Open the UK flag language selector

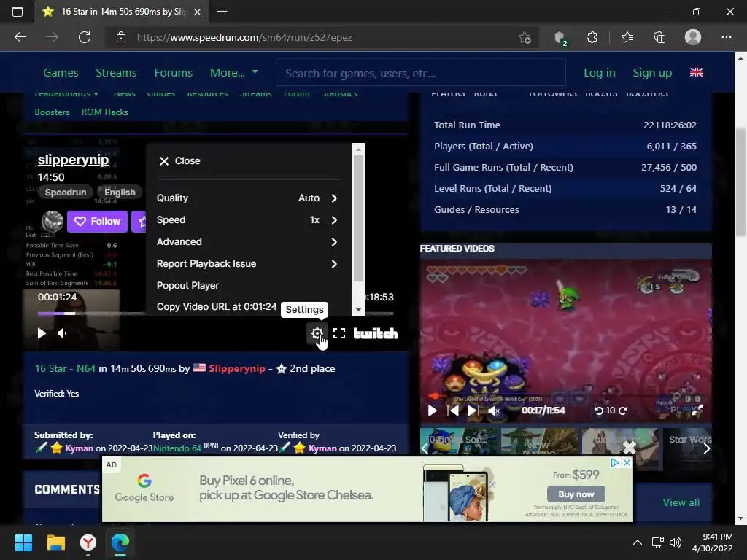click(x=697, y=72)
